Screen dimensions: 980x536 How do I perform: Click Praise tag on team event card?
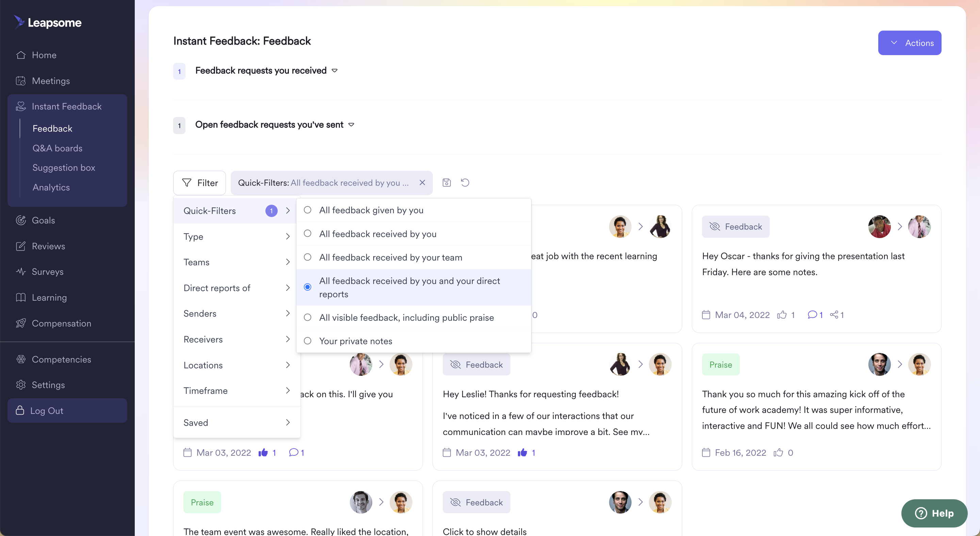coord(202,502)
